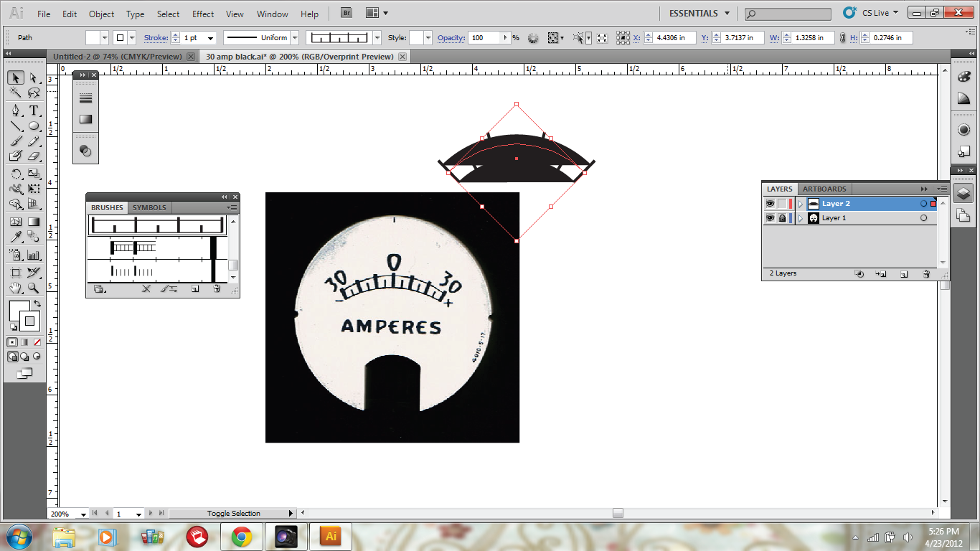The height and width of the screenshot is (551, 980).
Task: Create new layer in Layers panel
Action: pos(904,274)
